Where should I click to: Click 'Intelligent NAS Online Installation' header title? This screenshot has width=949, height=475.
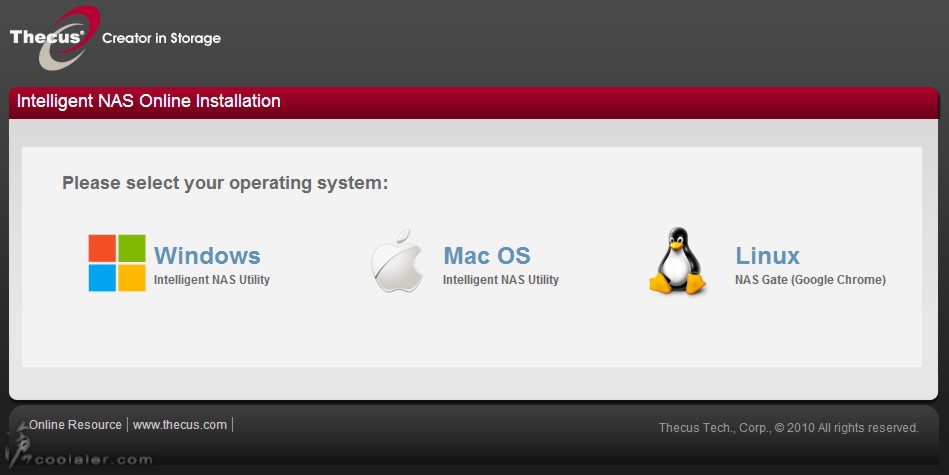(148, 101)
